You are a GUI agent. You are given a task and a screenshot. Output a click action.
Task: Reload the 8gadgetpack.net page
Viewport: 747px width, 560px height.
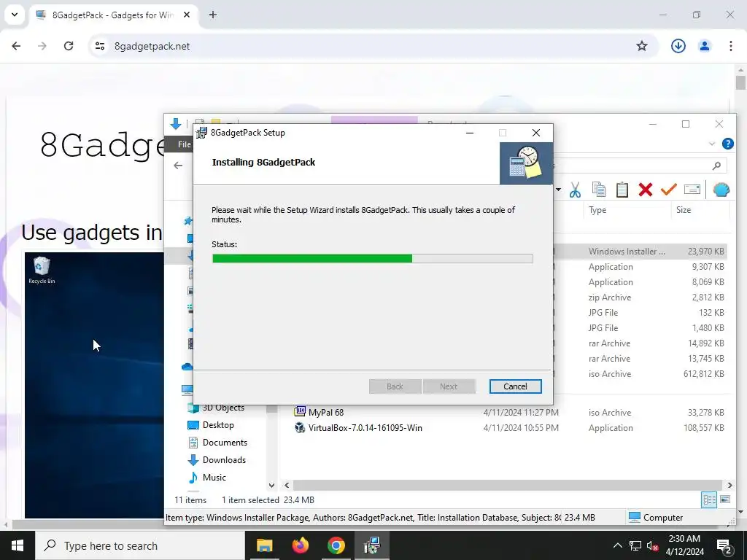[x=69, y=46]
